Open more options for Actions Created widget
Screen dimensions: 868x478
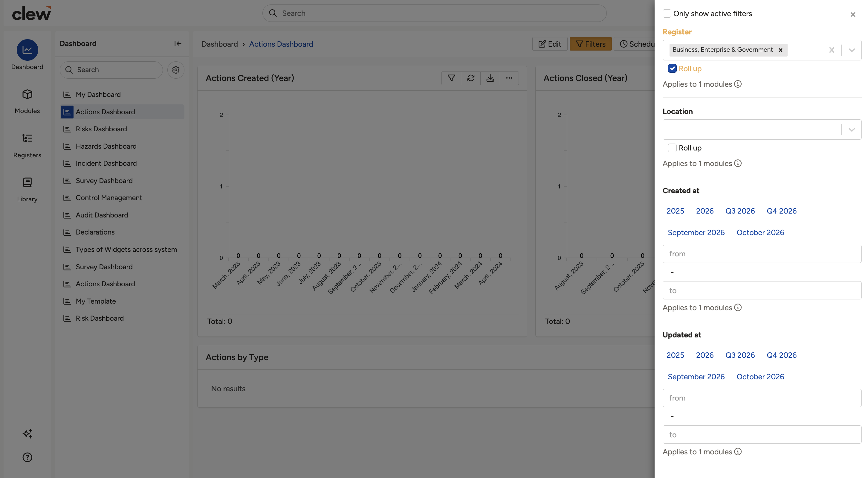(x=509, y=78)
